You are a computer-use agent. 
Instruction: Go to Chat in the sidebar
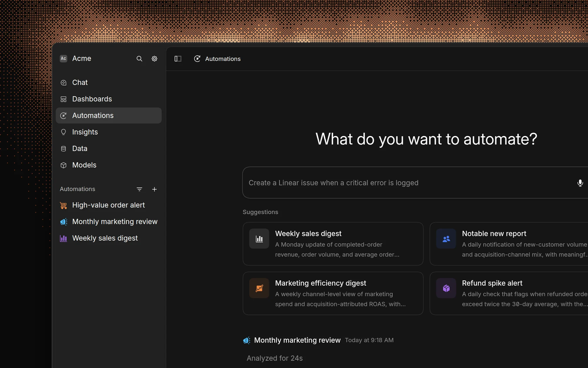108,82
